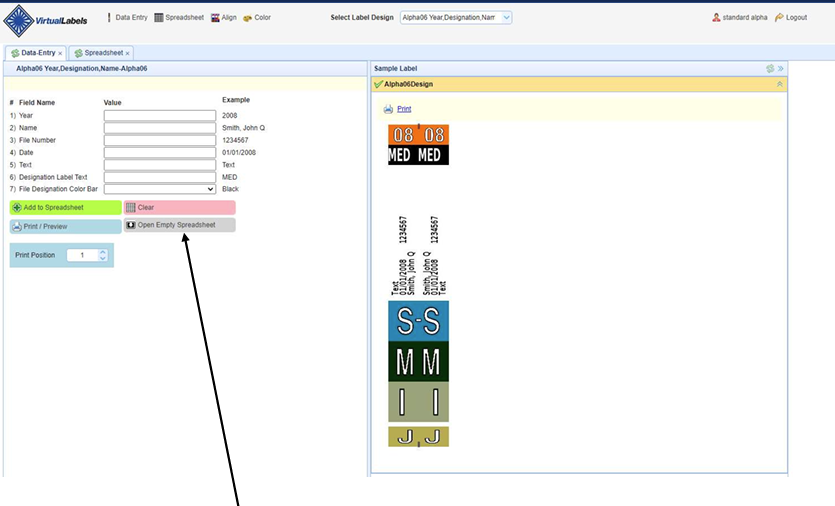Click the example text 'Smith, John Q'
This screenshot has height=506, width=835.
point(243,128)
